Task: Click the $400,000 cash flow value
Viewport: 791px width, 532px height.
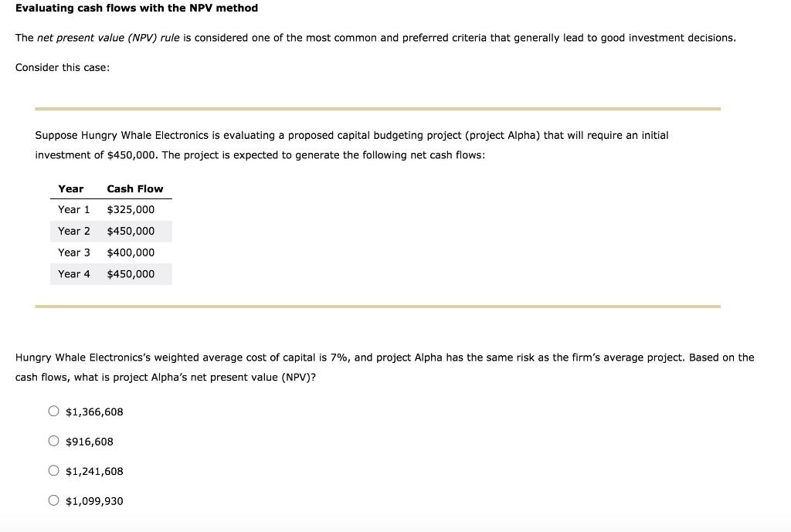Action: coord(131,252)
